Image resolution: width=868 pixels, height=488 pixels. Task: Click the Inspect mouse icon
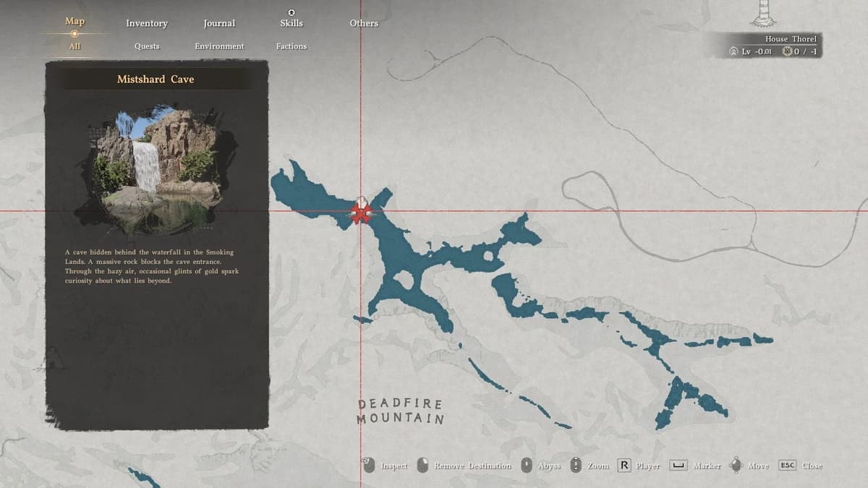pos(369,466)
